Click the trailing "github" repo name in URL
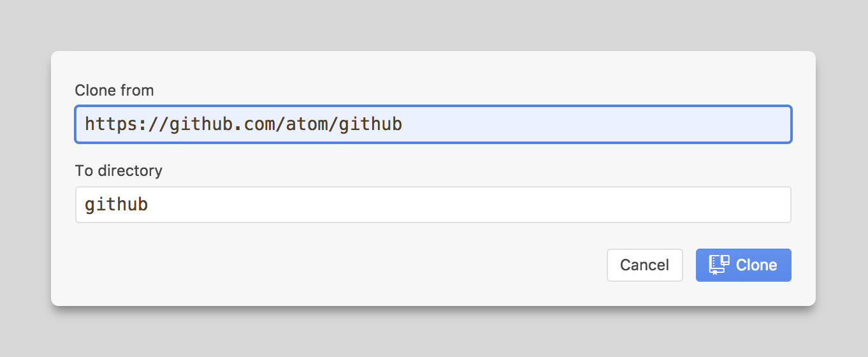The image size is (868, 357). tap(370, 124)
